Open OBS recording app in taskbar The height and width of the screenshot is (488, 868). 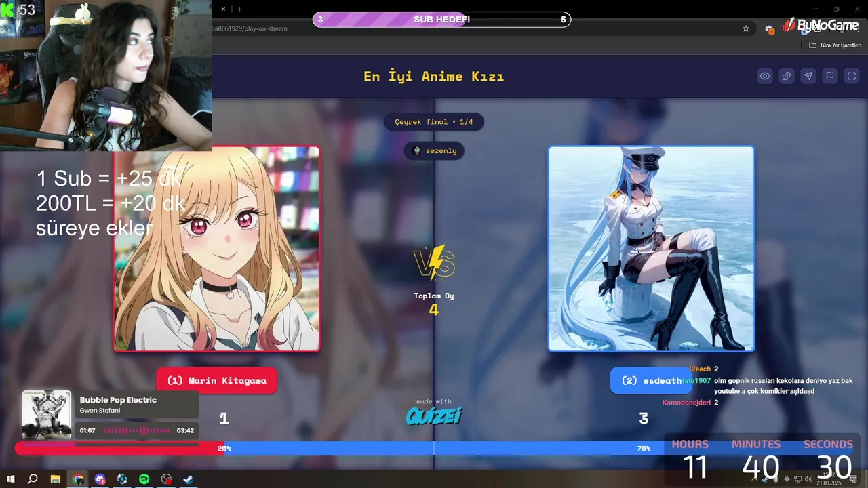point(166,479)
